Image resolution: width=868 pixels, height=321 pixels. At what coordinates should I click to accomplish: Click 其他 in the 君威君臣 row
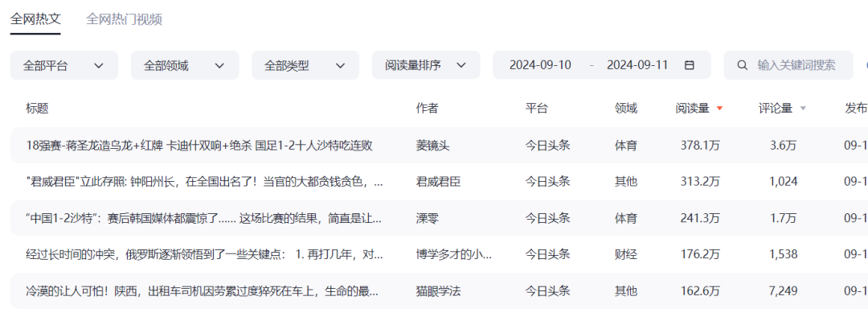pos(626,181)
